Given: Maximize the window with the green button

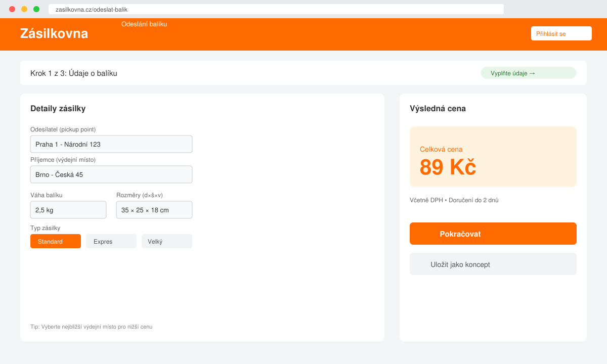Looking at the screenshot, I should click(x=36, y=9).
